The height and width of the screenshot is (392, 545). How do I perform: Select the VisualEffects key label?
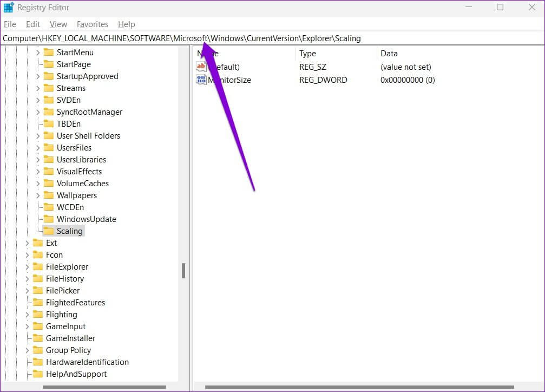click(79, 172)
